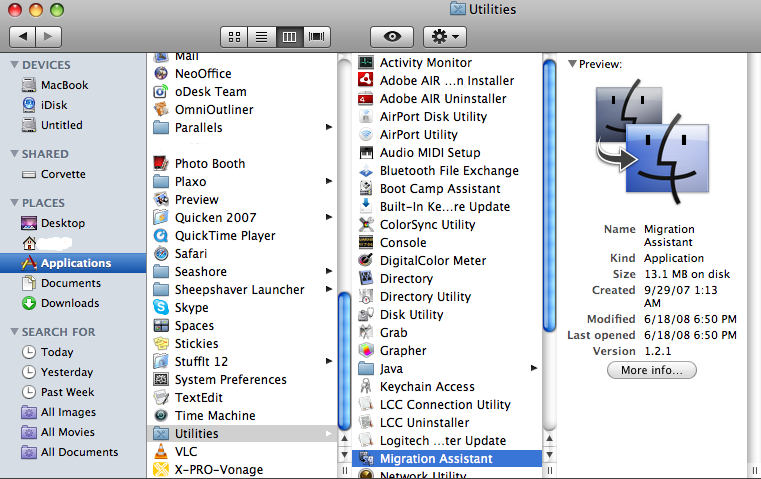Collapse the PLACES sidebar section
This screenshot has height=479, width=761.
[15, 202]
